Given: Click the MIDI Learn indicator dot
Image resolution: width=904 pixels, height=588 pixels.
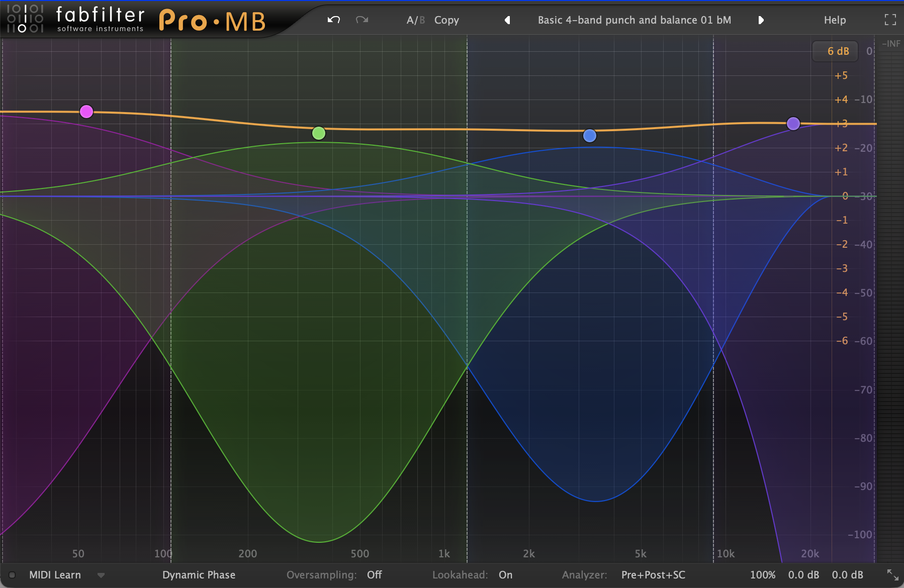Looking at the screenshot, I should tap(12, 575).
